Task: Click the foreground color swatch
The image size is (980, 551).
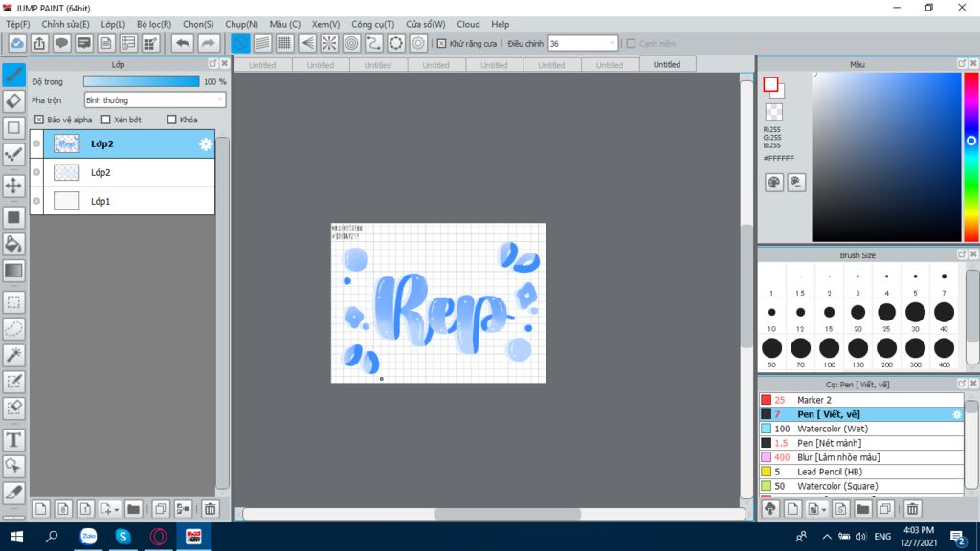Action: coord(770,84)
